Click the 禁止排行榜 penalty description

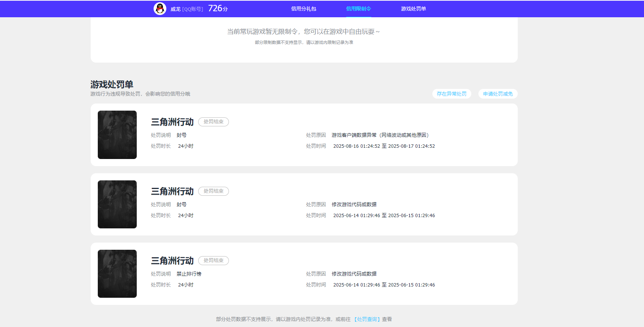coord(189,274)
